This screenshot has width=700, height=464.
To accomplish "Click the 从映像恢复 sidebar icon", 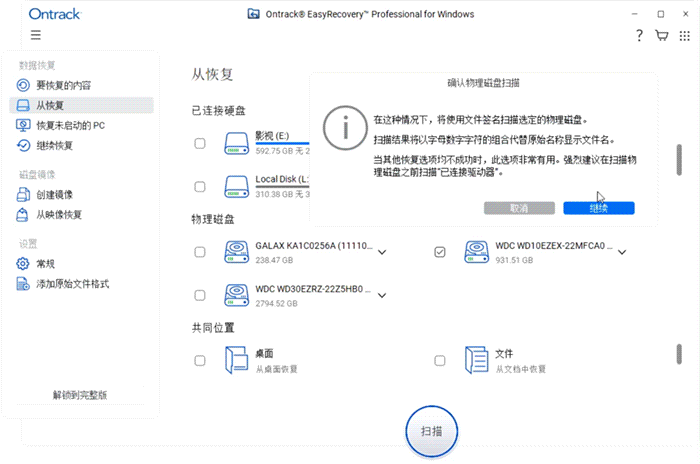I will (22, 215).
